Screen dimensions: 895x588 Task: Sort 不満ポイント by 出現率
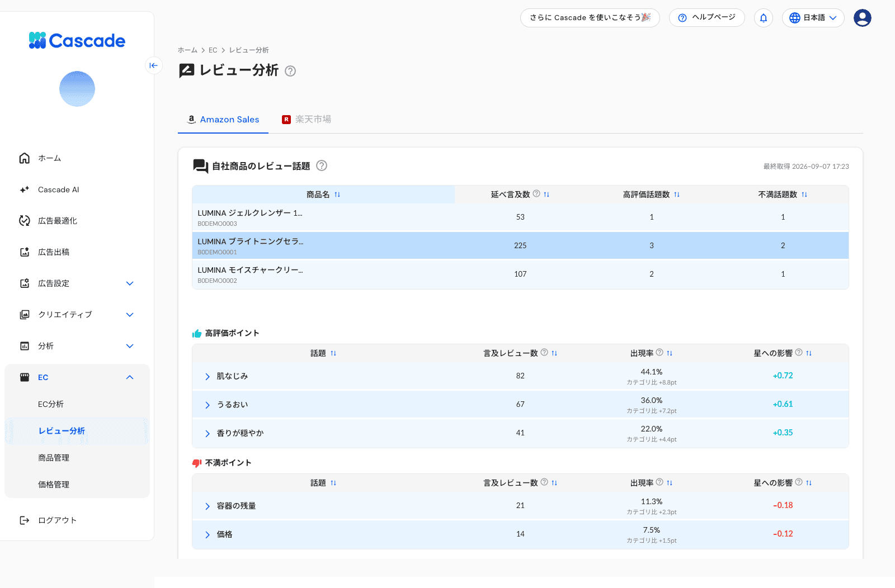coord(670,483)
